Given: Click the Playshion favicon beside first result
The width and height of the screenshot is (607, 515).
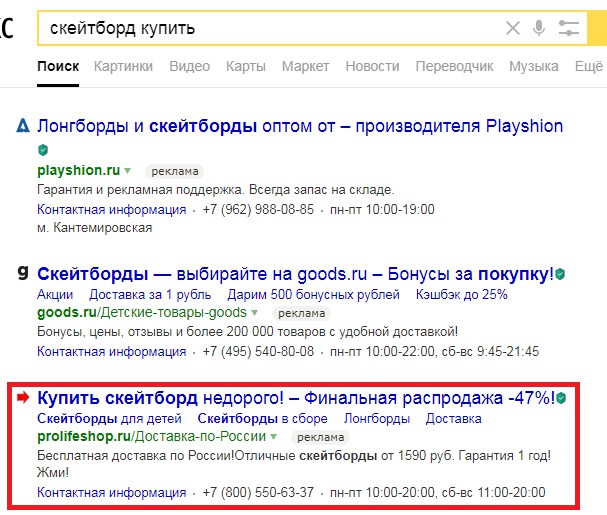Looking at the screenshot, I should [x=23, y=126].
